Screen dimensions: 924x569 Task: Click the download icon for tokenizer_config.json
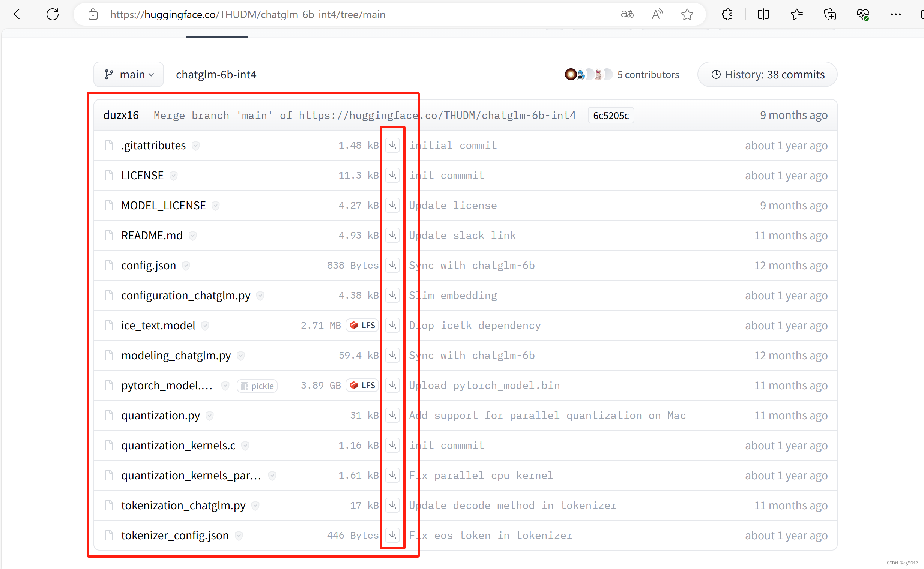(392, 535)
